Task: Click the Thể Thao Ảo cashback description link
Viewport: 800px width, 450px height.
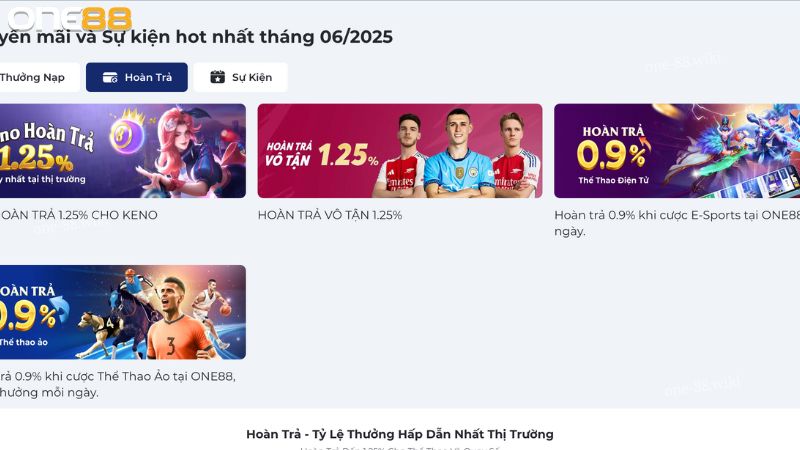Action: [117, 384]
